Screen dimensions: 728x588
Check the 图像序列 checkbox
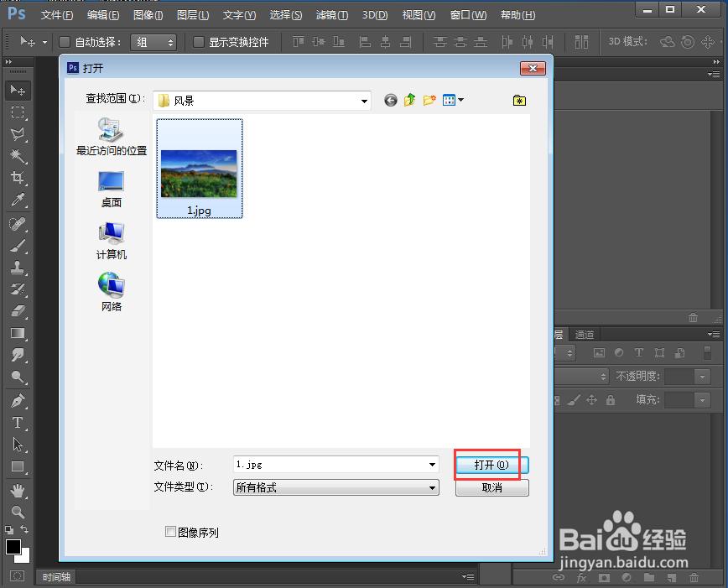coord(170,531)
